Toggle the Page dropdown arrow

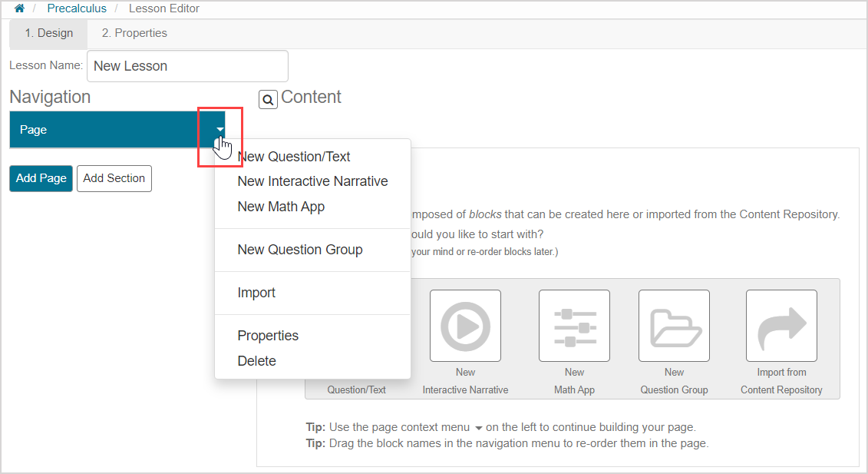(220, 129)
